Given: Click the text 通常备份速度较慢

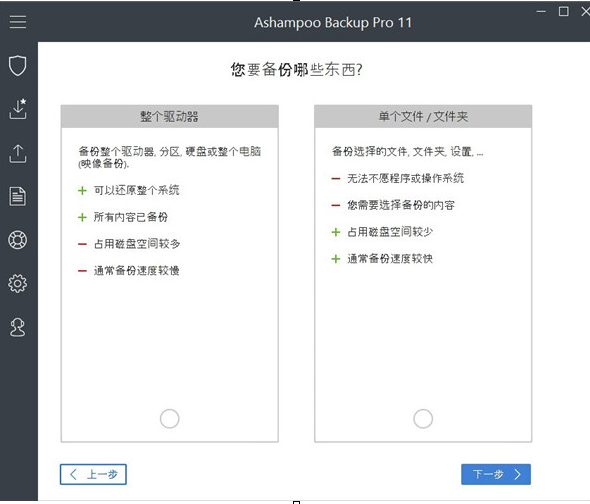Looking at the screenshot, I should coord(137,271).
